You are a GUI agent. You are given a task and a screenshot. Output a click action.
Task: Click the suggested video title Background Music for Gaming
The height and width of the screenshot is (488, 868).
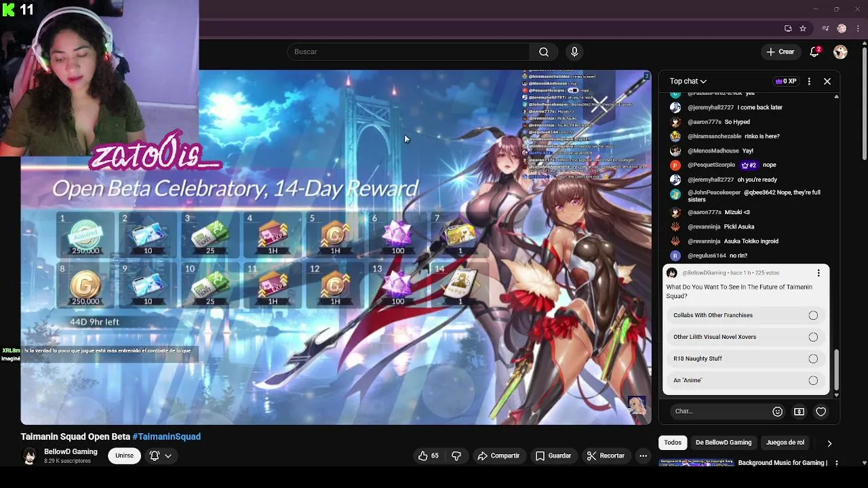(x=783, y=463)
